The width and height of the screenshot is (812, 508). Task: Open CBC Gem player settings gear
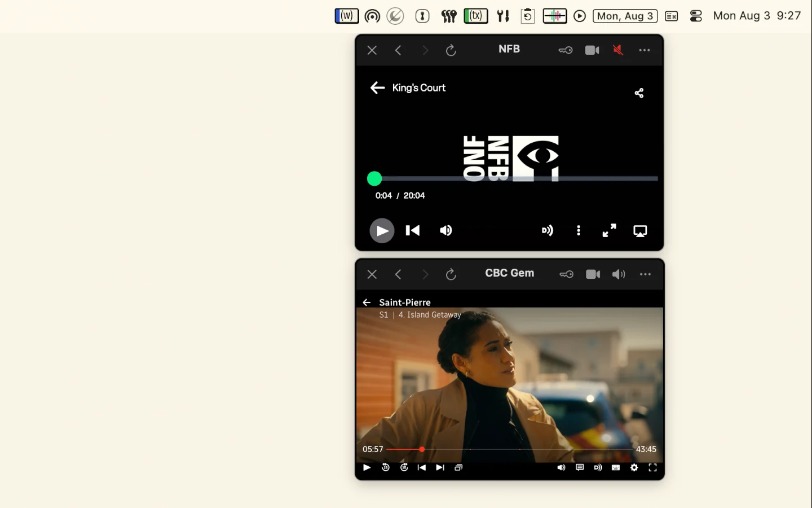coord(634,467)
